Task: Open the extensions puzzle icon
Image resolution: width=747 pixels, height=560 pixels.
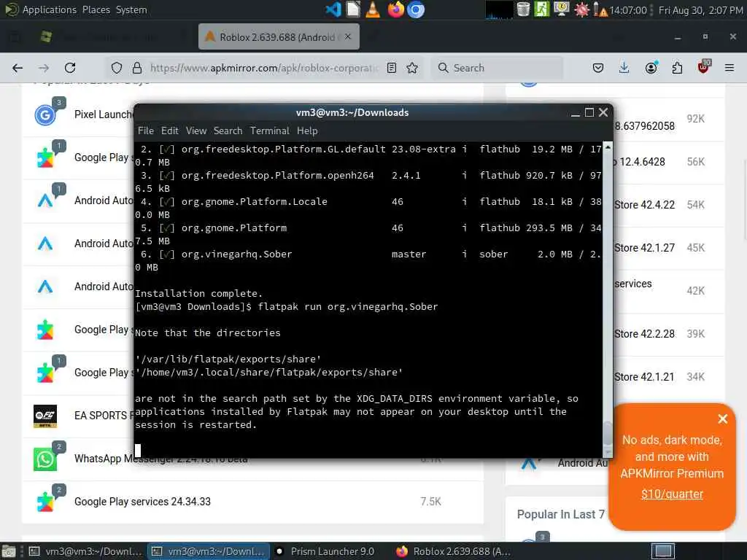Action: (677, 68)
